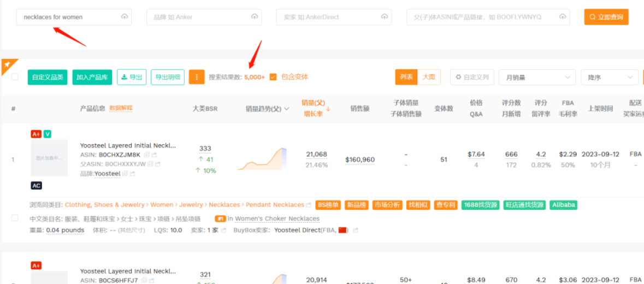Image resolution: width=644 pixels, height=284 pixels.
Task: Click 1688找货源 button
Action: [481, 205]
